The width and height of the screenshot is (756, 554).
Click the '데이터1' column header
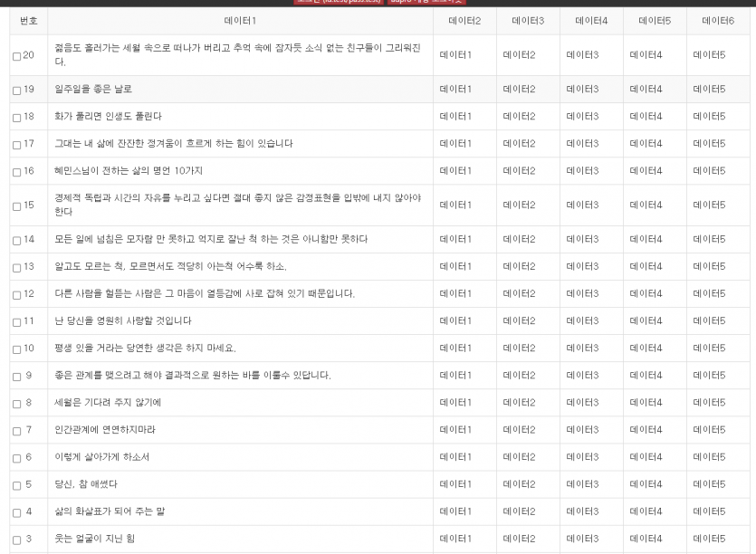point(240,20)
